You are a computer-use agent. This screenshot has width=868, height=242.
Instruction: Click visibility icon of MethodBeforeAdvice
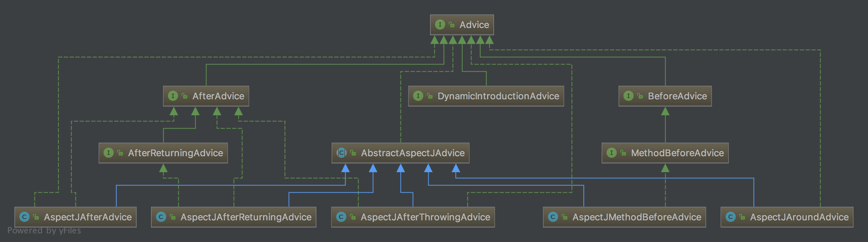click(623, 153)
